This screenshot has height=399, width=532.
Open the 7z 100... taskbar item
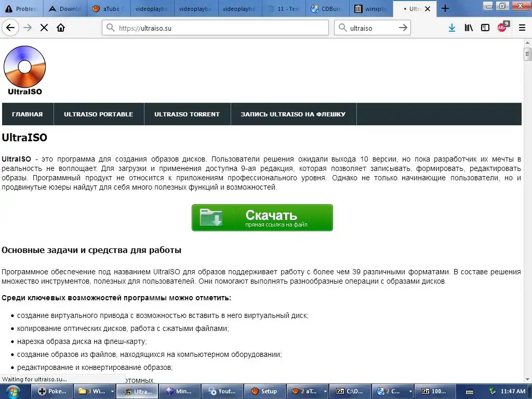pos(435,392)
